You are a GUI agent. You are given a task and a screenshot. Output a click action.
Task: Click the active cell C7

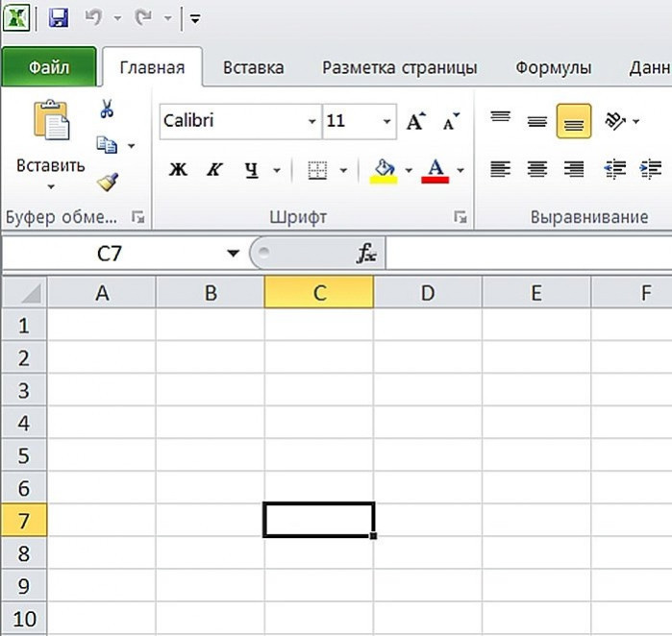tap(319, 520)
